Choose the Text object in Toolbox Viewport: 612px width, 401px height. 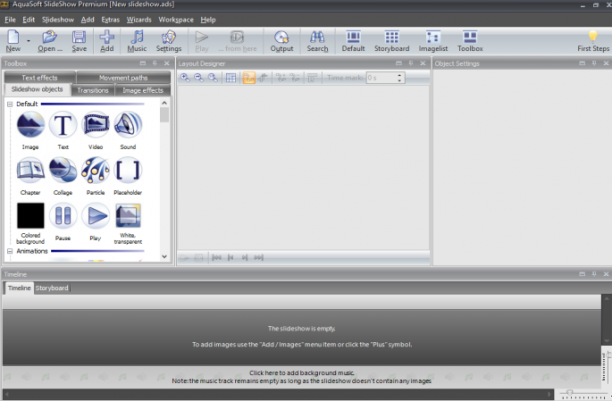(x=63, y=125)
